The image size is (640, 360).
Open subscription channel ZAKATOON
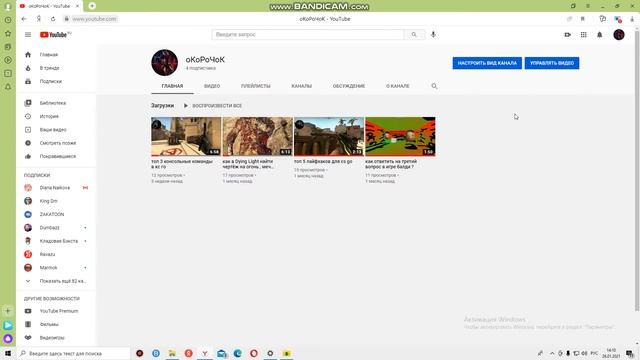pyautogui.click(x=56, y=214)
